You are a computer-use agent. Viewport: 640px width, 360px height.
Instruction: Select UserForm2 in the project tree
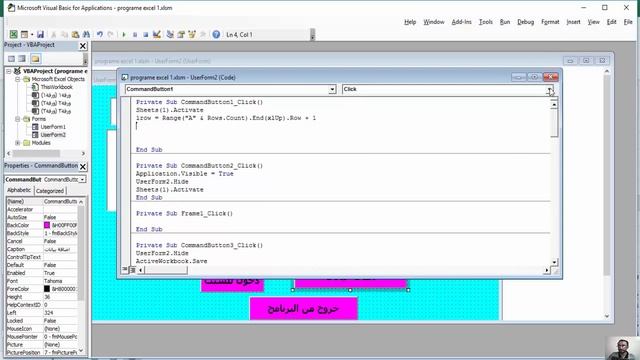click(x=53, y=135)
